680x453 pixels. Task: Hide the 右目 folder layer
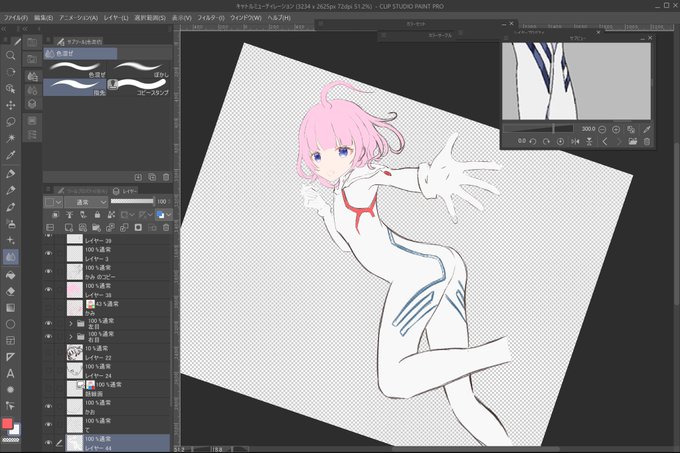click(49, 336)
